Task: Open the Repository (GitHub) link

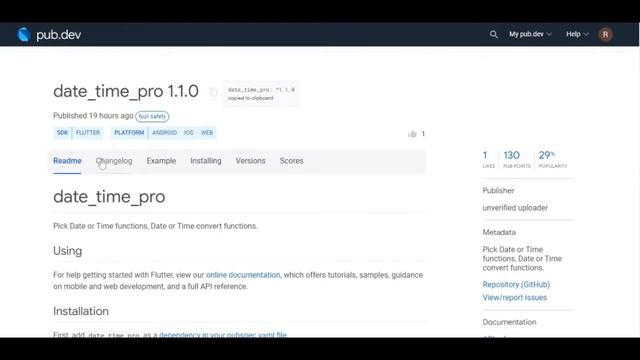Action: coord(516,284)
